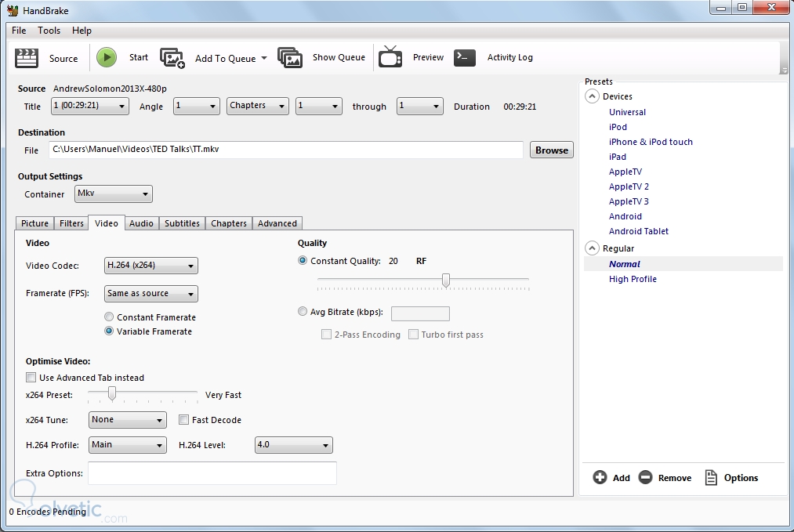Click the Constant Quality RF slider handle
The width and height of the screenshot is (794, 532).
point(446,280)
